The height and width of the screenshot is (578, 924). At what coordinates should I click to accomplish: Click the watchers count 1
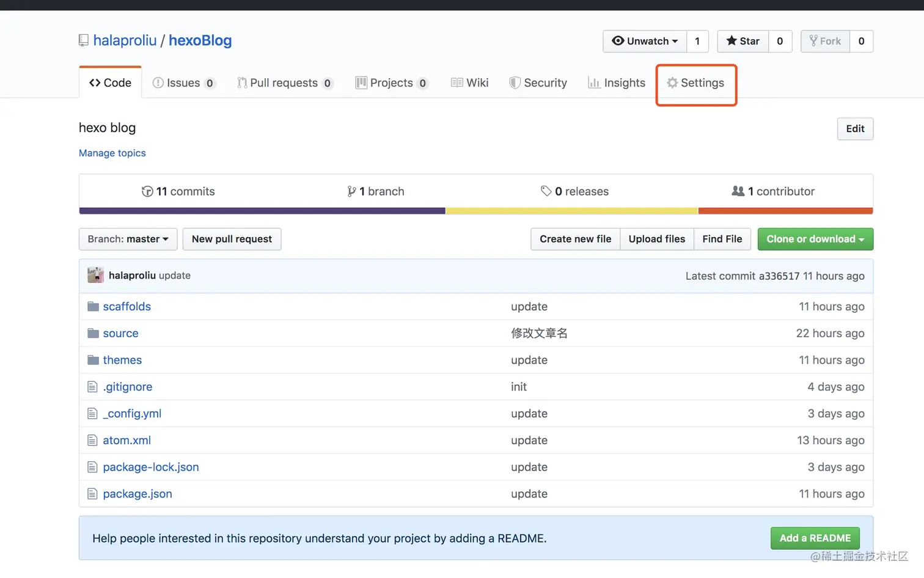click(x=697, y=41)
